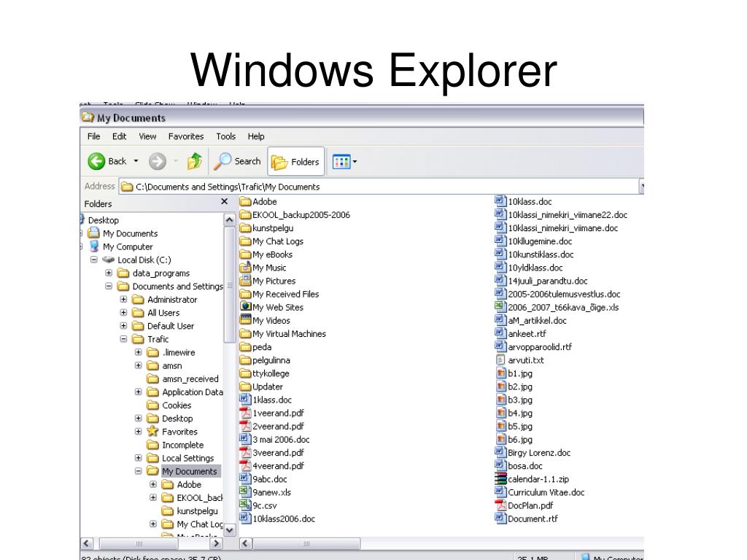747x560 pixels.
Task: Select the 9c.csv file icon
Action: coord(245,505)
